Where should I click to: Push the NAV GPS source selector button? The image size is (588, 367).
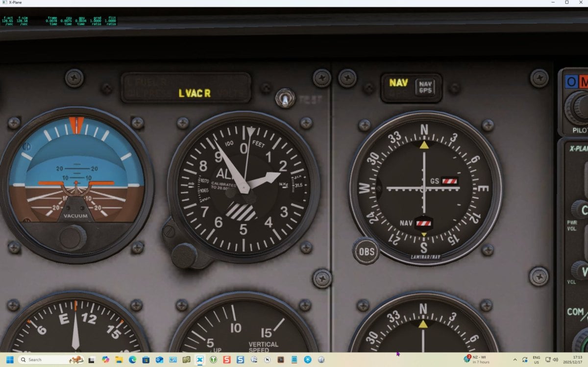tap(425, 87)
